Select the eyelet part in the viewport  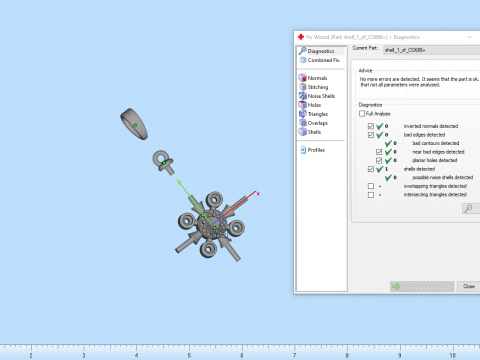tap(163, 162)
